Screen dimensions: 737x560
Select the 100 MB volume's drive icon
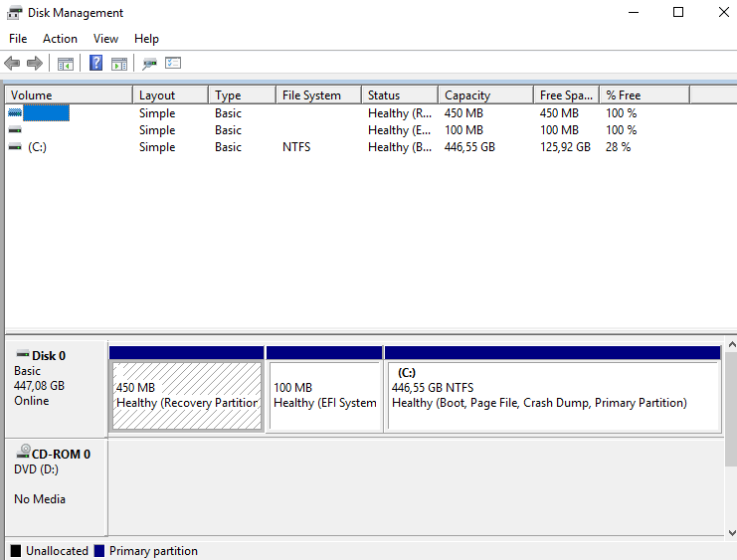[15, 129]
